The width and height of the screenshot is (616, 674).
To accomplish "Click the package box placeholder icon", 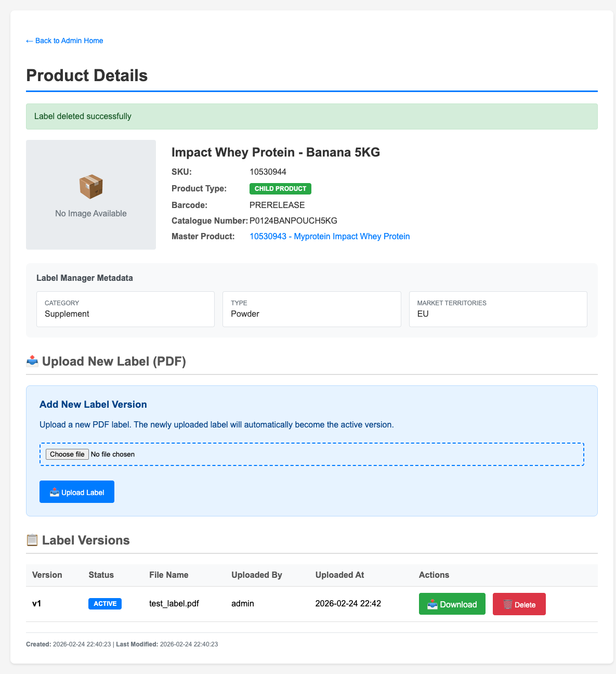I will pyautogui.click(x=91, y=187).
